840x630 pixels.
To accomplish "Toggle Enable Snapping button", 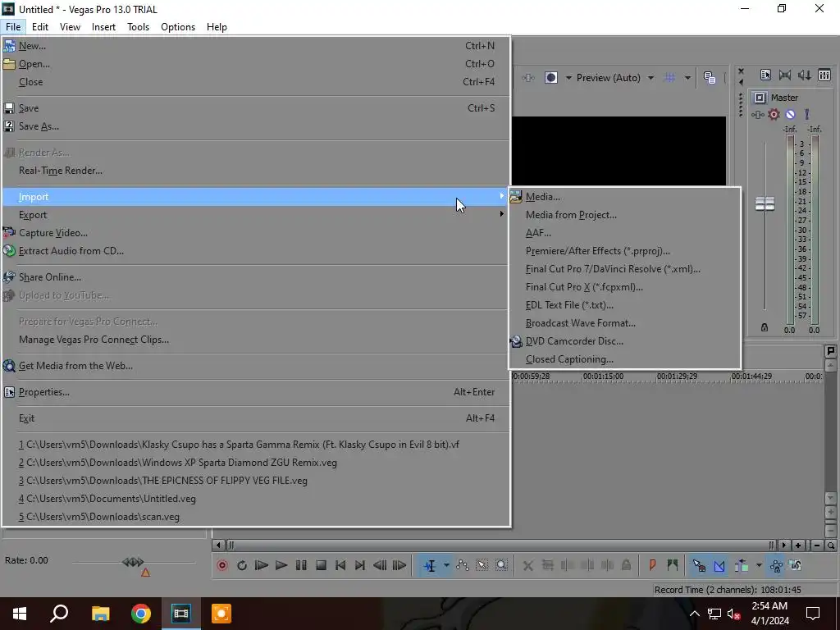I will click(x=699, y=565).
